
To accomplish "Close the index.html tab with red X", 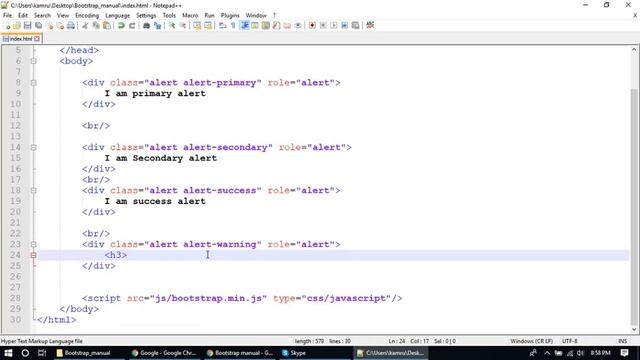I will tap(37, 39).
